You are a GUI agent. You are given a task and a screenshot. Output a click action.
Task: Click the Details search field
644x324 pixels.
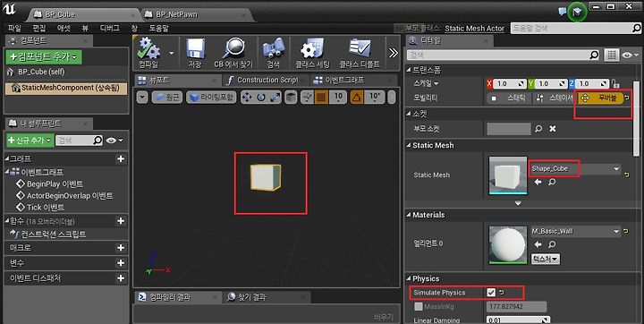pyautogui.click(x=504, y=55)
